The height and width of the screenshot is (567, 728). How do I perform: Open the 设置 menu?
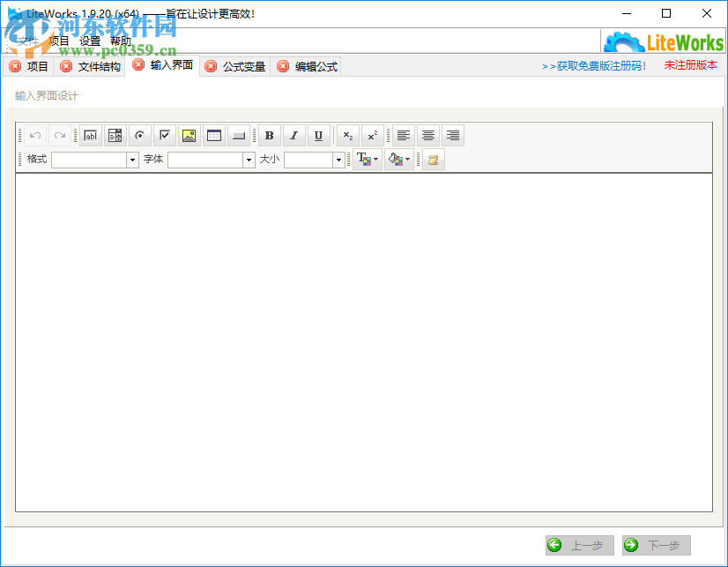(88, 40)
